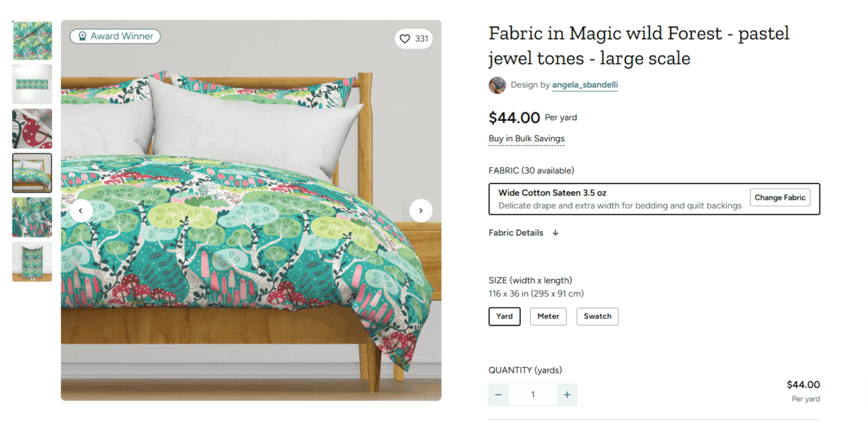868x433 pixels.
Task: Decrease quantity with the minus button
Action: pos(498,395)
